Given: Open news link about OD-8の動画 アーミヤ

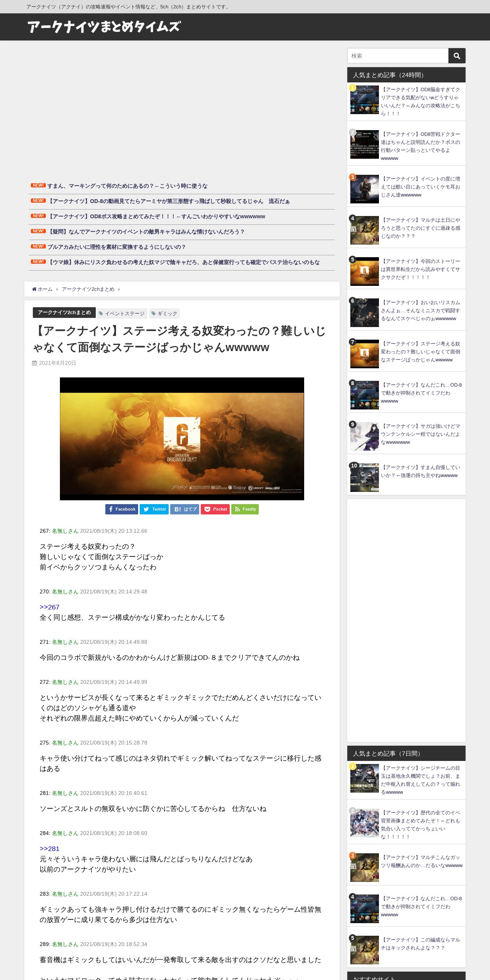Looking at the screenshot, I should tap(169, 201).
